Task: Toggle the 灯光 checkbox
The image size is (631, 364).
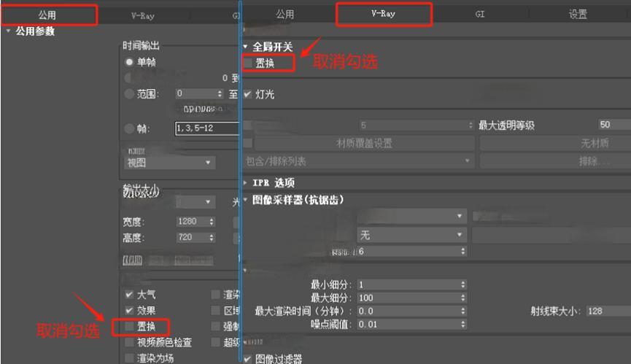Action: pyautogui.click(x=247, y=95)
